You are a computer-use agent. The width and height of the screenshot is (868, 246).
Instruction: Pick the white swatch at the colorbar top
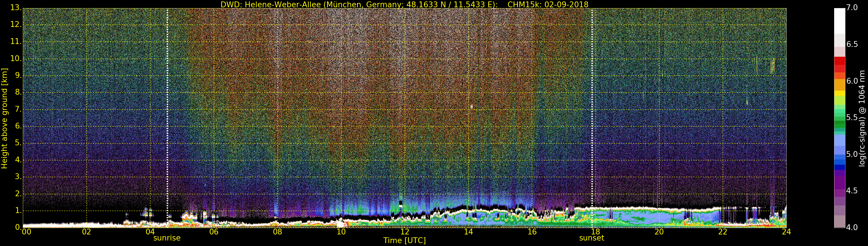click(839, 20)
